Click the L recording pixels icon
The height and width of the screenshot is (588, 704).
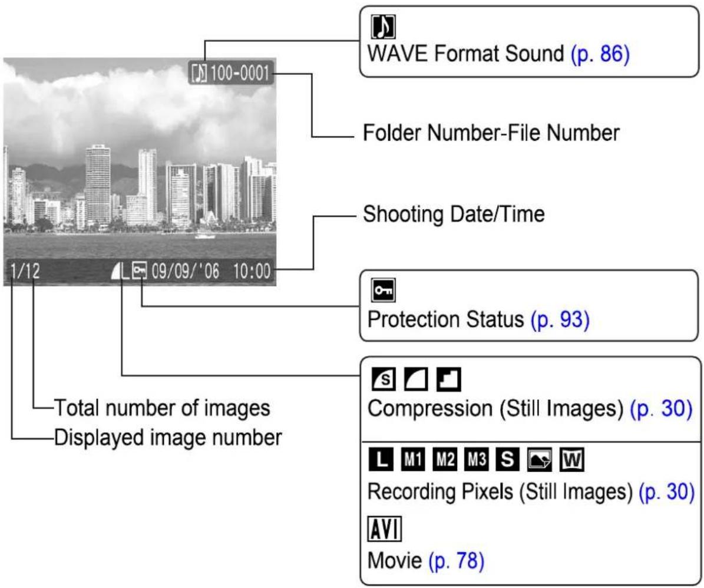click(x=381, y=459)
